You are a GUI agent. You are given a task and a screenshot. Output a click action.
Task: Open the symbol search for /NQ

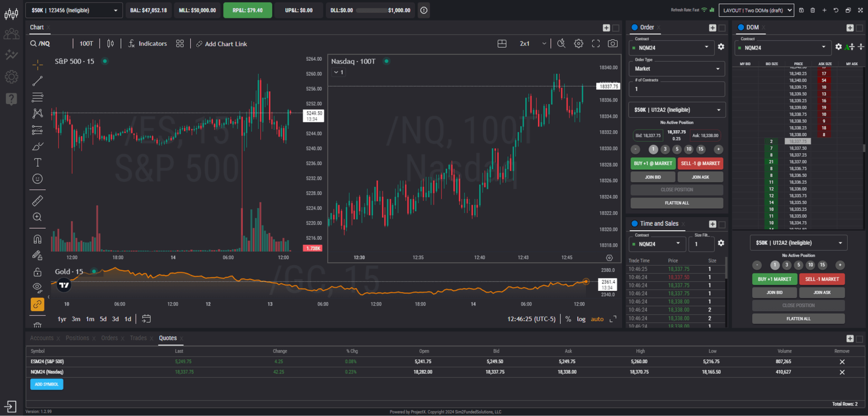[x=40, y=44]
